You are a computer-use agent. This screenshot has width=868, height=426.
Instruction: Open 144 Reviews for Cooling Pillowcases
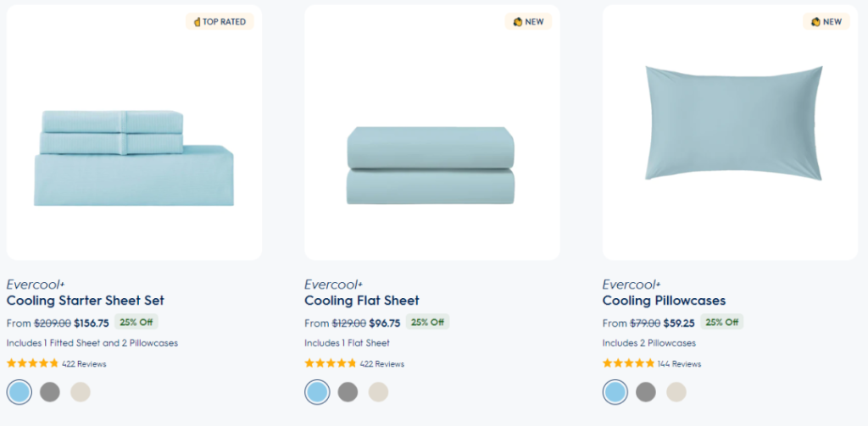tap(679, 364)
